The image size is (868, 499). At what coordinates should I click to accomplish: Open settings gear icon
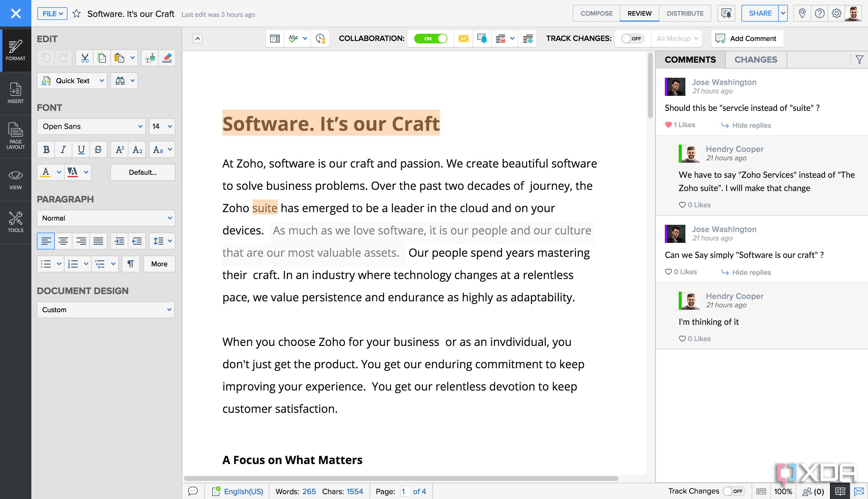[836, 14]
